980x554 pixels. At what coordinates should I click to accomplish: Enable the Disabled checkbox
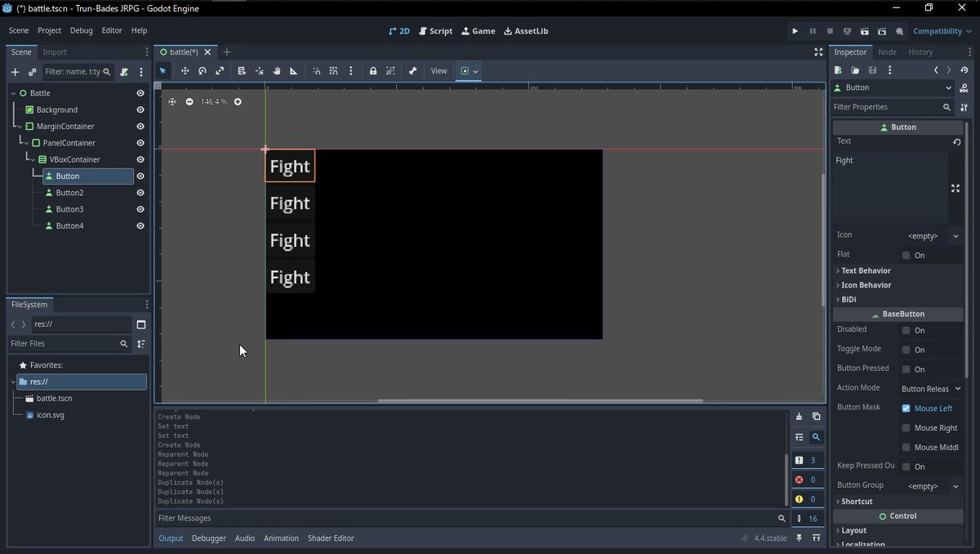(x=906, y=330)
